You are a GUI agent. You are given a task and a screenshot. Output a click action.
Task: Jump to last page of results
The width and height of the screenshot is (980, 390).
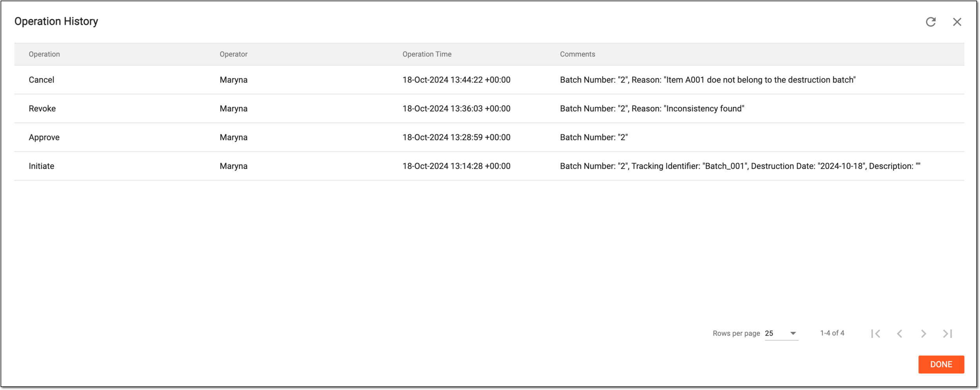pos(947,334)
